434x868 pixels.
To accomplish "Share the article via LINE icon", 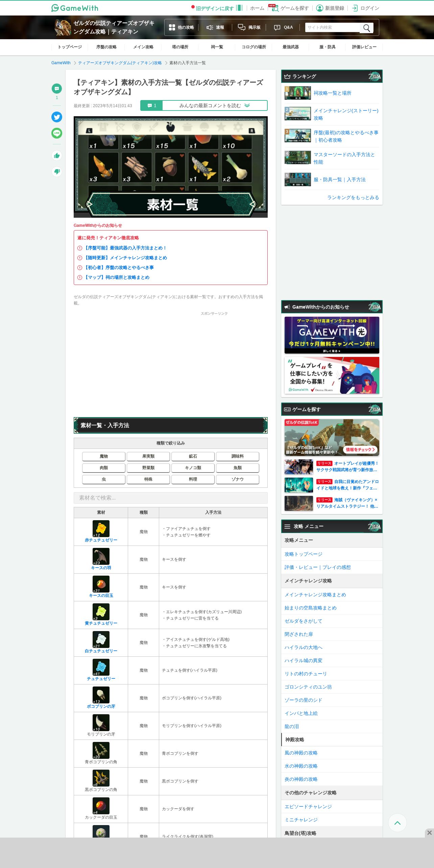I will pos(57,133).
